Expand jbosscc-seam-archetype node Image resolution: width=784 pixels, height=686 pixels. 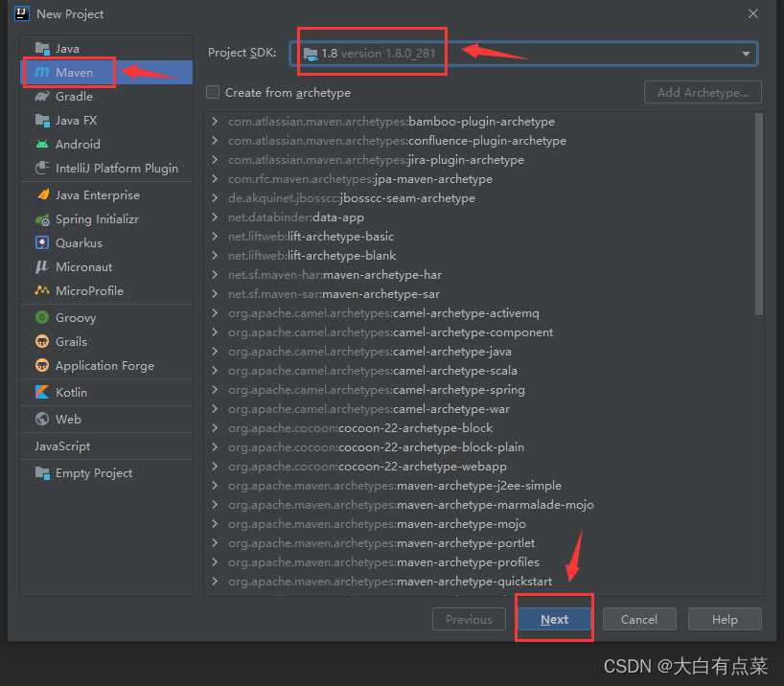click(215, 198)
